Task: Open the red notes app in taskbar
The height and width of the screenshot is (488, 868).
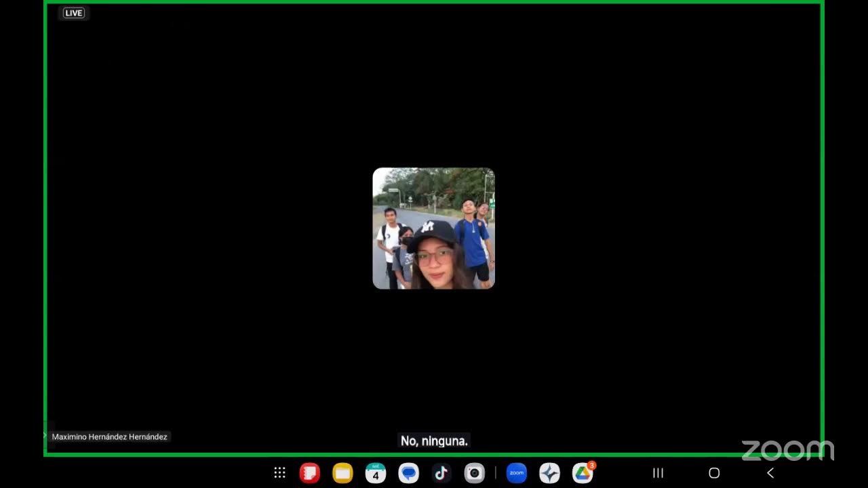Action: point(310,473)
